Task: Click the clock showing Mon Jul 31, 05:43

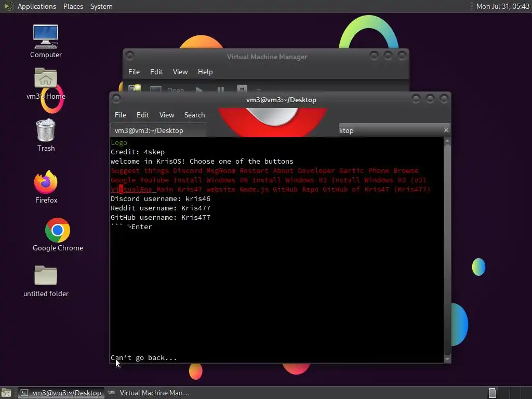Action: [x=502, y=6]
